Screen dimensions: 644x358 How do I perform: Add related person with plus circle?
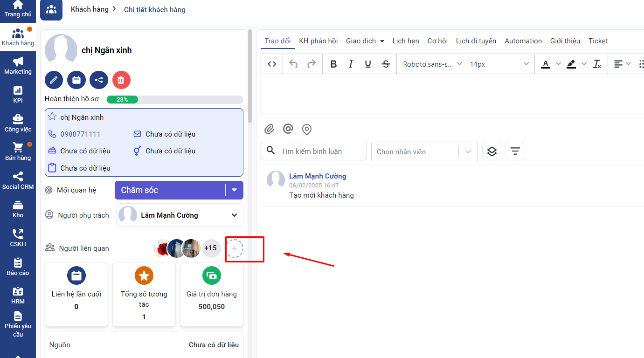pos(234,249)
